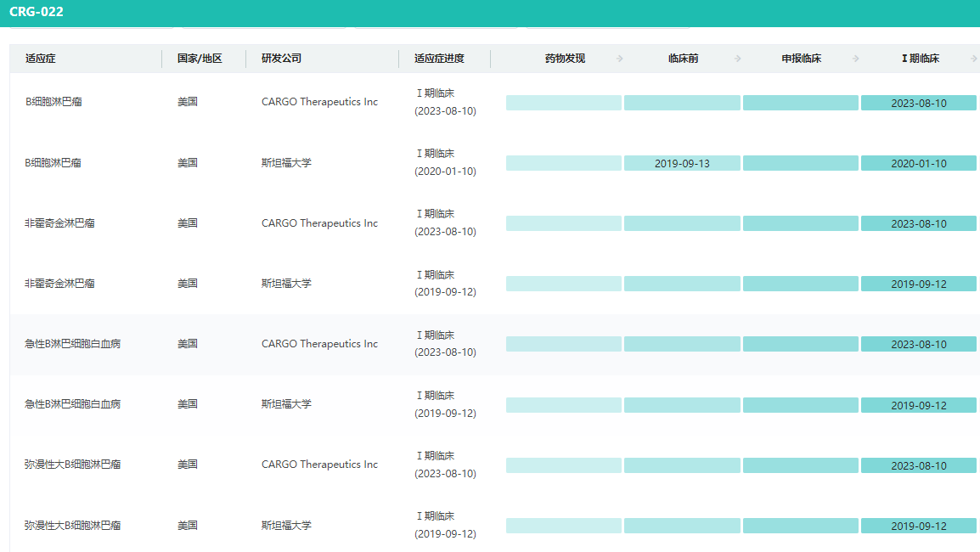Click the CRG-022 title in the top bar
Screen dimensions: 980x552
point(37,11)
